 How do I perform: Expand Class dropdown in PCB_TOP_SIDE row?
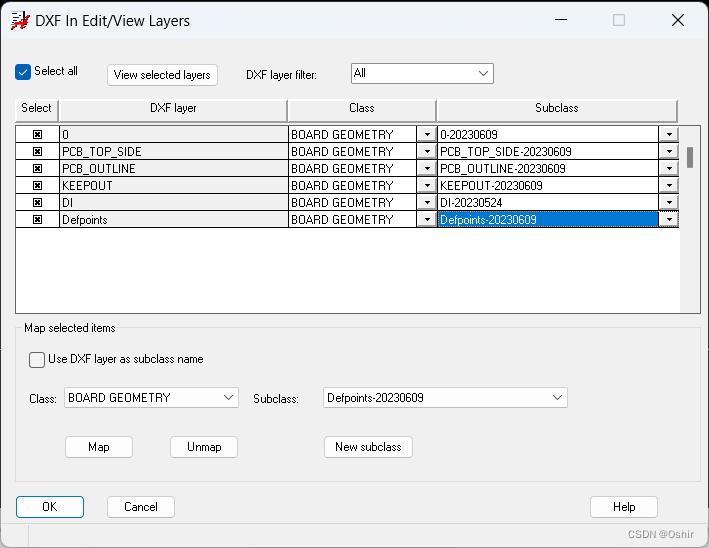coord(427,152)
